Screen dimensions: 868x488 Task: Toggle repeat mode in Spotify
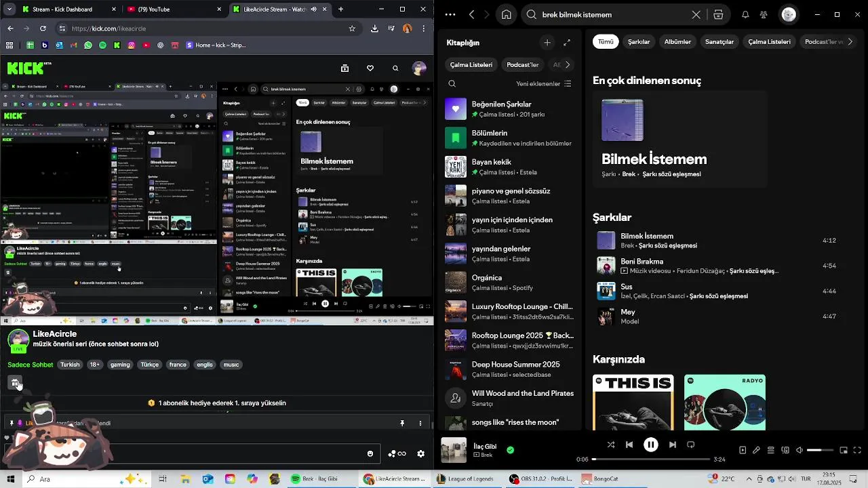click(x=691, y=445)
